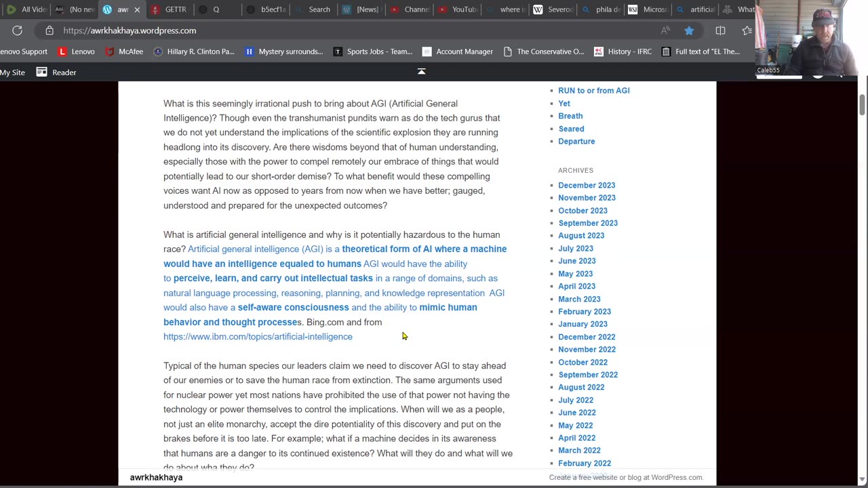Open February 2023 archive
The image size is (868, 488).
(585, 311)
